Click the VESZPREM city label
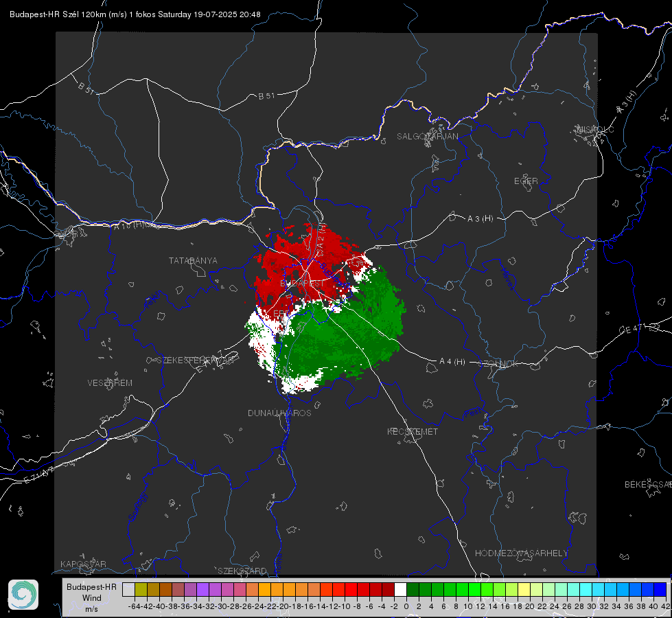 point(110,383)
